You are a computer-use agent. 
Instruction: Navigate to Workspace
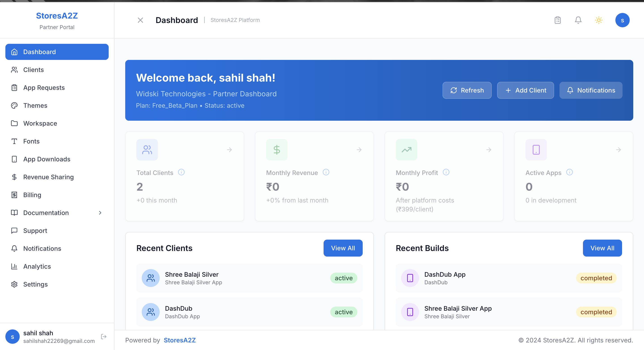[x=40, y=123]
